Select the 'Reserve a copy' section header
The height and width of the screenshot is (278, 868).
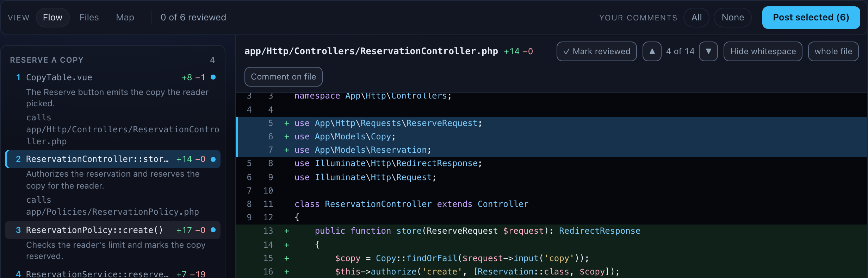click(46, 60)
